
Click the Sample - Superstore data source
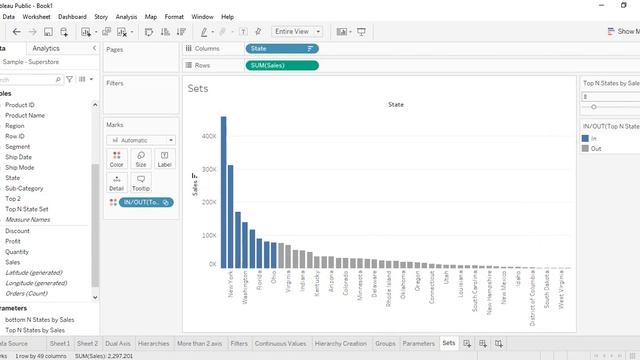point(31,62)
